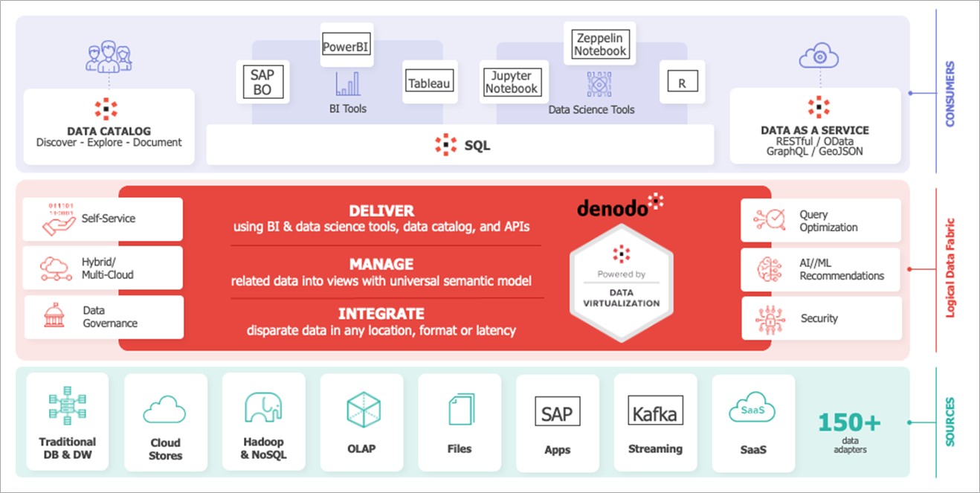Click the Cloud Stores cloud icon
This screenshot has height=493, width=980.
[164, 410]
